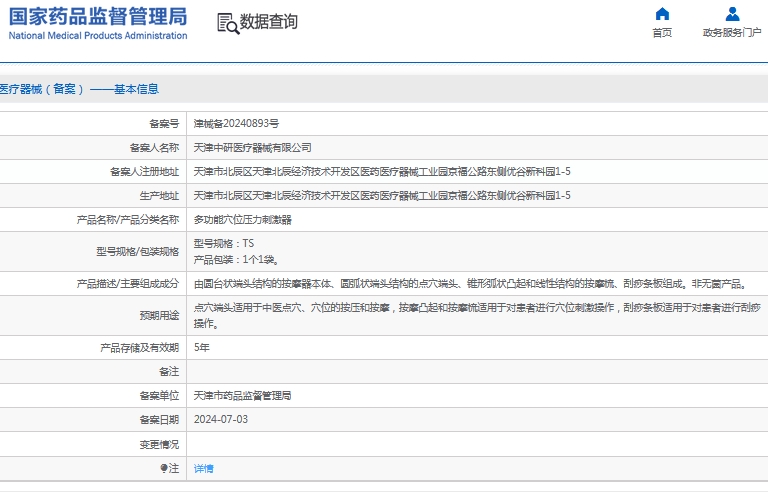Image resolution: width=768 pixels, height=492 pixels.
Task: Select the 医疗器械（备案）基本信息 heading
Action: (x=79, y=89)
